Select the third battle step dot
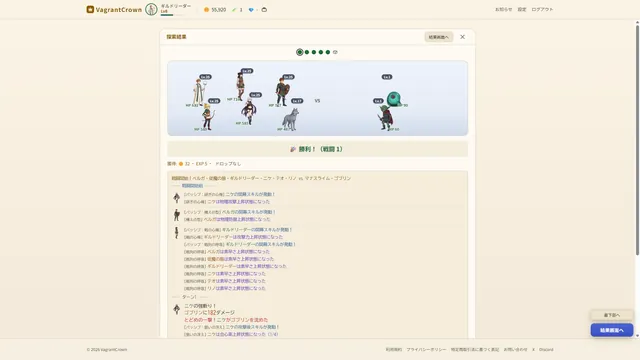640x360 pixels. pos(314,52)
